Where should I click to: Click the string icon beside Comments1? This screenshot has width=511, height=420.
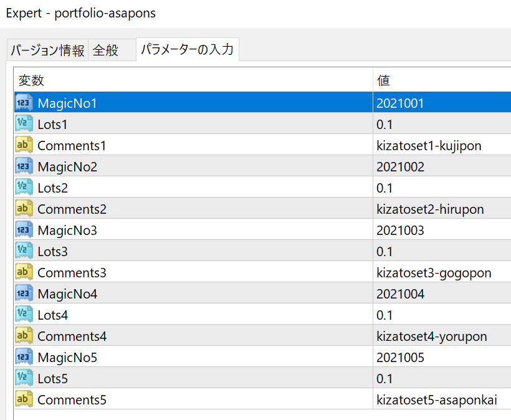[24, 145]
